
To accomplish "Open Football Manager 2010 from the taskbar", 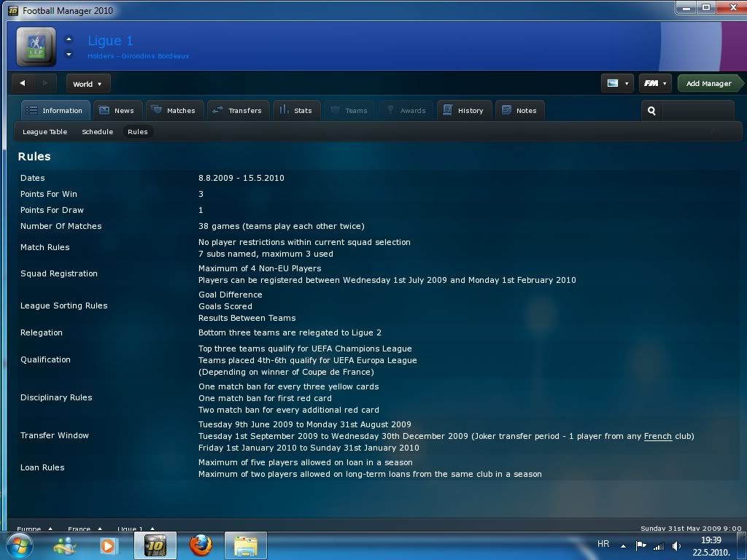I will pos(155,545).
